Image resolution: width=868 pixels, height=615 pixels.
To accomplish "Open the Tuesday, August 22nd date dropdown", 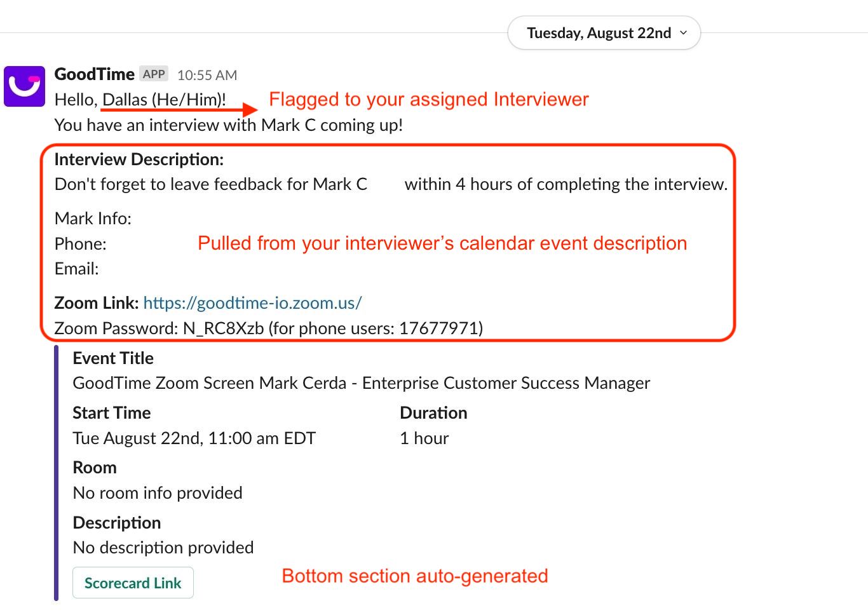I will point(599,33).
